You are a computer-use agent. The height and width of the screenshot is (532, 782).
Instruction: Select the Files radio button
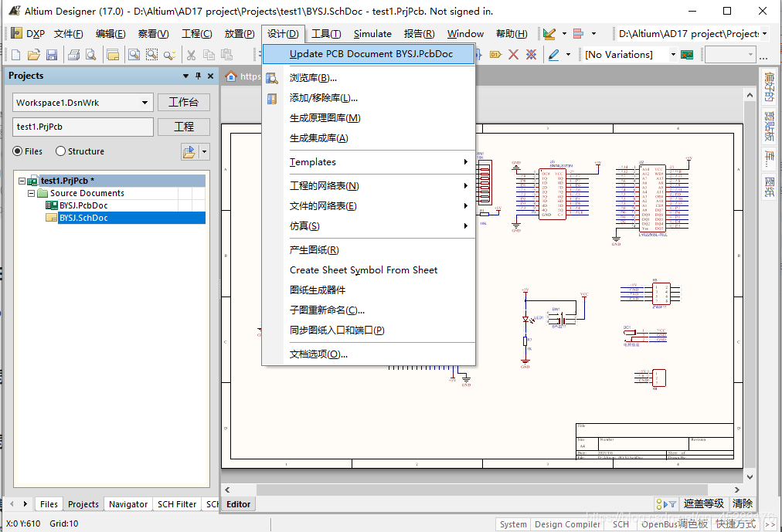pos(18,151)
